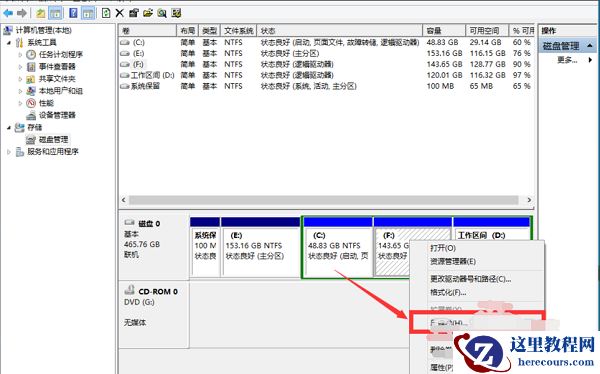The height and width of the screenshot is (374, 600).
Task: Select 服务和应用程序 in the tree
Action: click(53, 152)
